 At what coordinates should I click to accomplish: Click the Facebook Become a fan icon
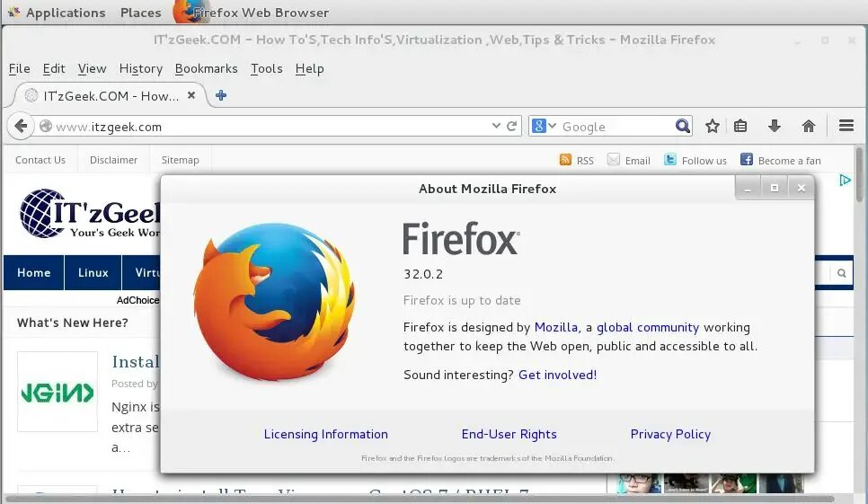[x=746, y=160]
